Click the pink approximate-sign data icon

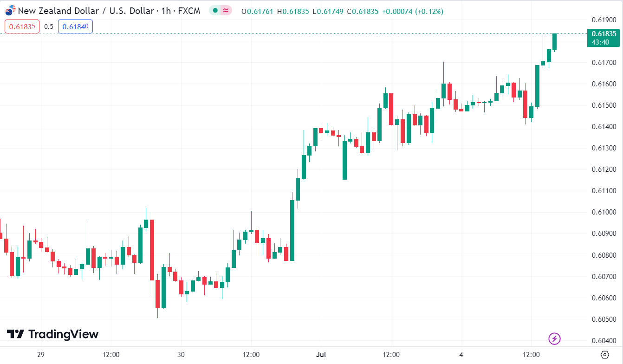pyautogui.click(x=226, y=11)
